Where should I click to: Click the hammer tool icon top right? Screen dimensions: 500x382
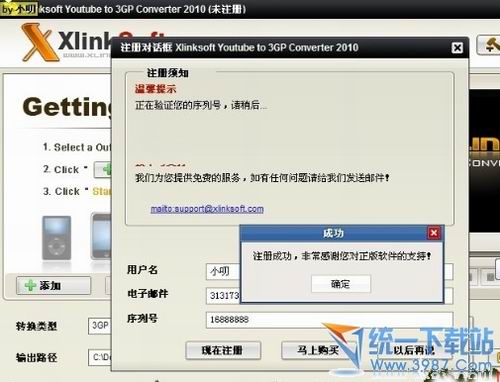coord(489,45)
